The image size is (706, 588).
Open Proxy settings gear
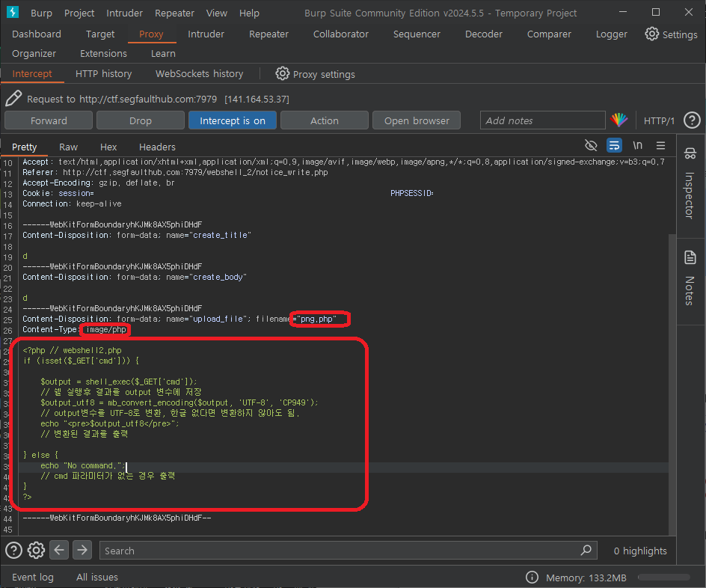[282, 73]
